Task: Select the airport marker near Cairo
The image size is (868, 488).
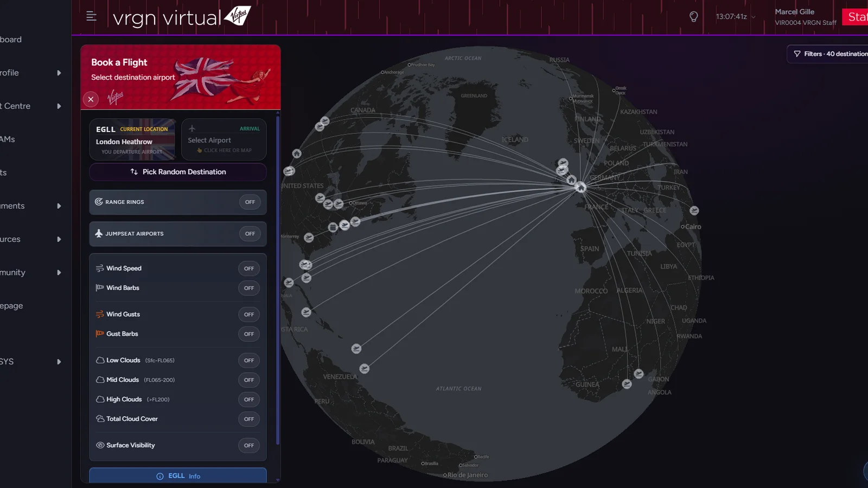Action: [694, 210]
